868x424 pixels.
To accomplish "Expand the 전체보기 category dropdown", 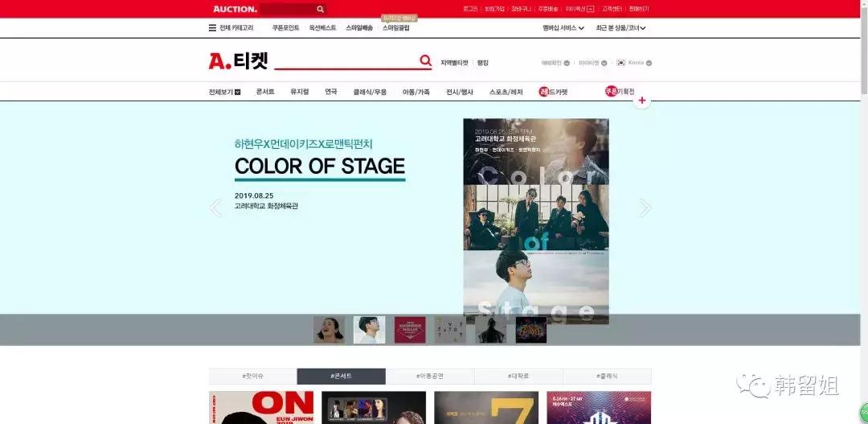I will pyautogui.click(x=225, y=92).
